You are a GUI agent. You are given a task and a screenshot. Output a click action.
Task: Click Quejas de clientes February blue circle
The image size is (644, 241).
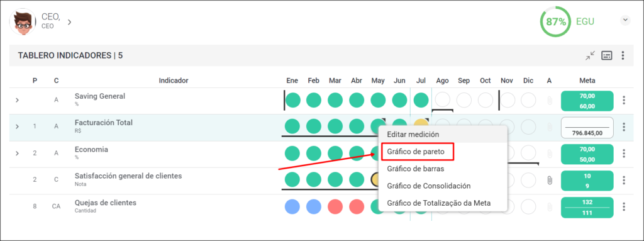pos(314,206)
